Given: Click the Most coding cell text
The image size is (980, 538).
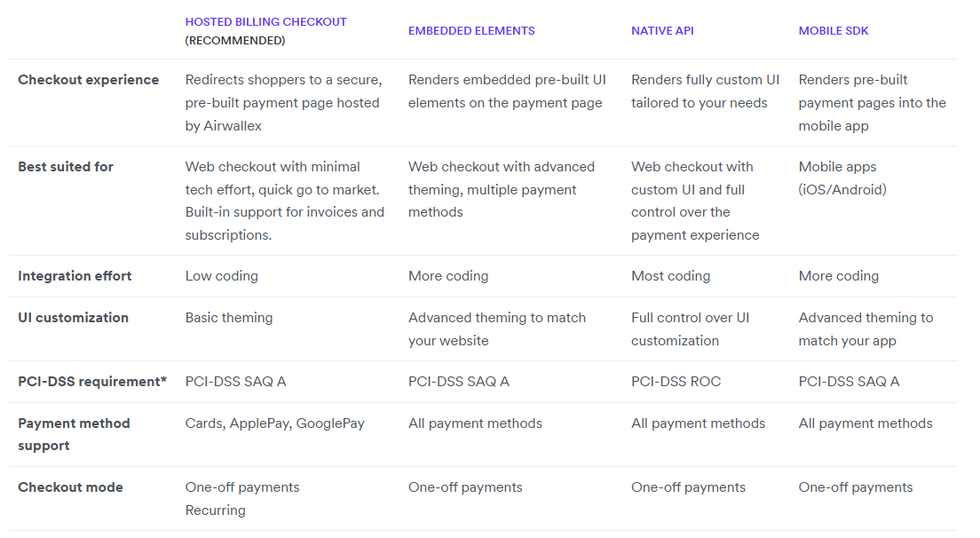Looking at the screenshot, I should pos(670,276).
